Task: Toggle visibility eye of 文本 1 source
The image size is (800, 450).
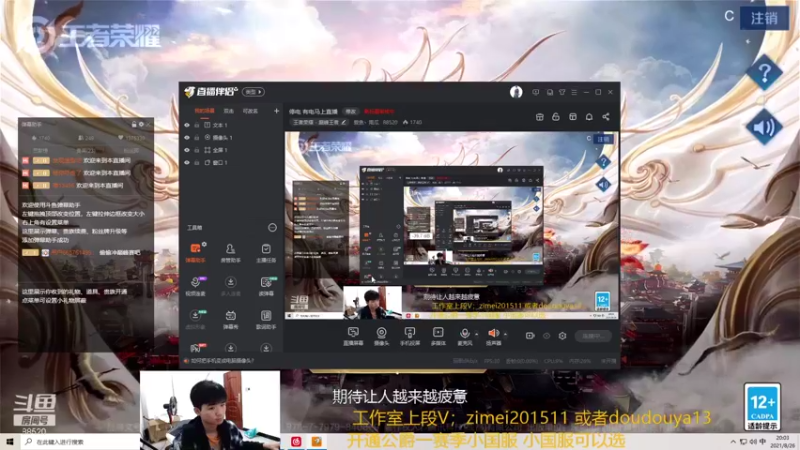Action: (187, 125)
